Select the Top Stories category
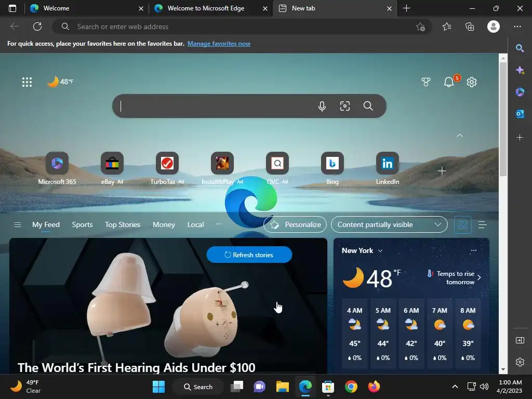The height and width of the screenshot is (399, 532). click(x=123, y=224)
